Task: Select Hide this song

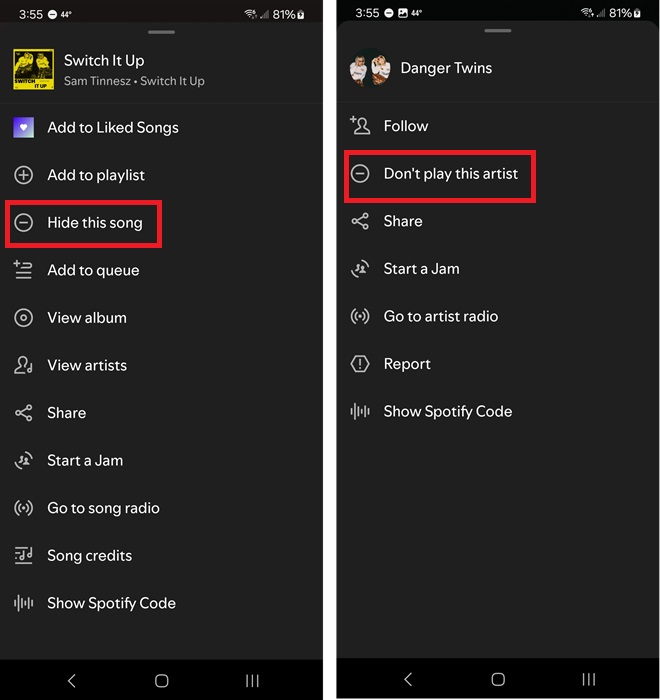Action: 95,222
